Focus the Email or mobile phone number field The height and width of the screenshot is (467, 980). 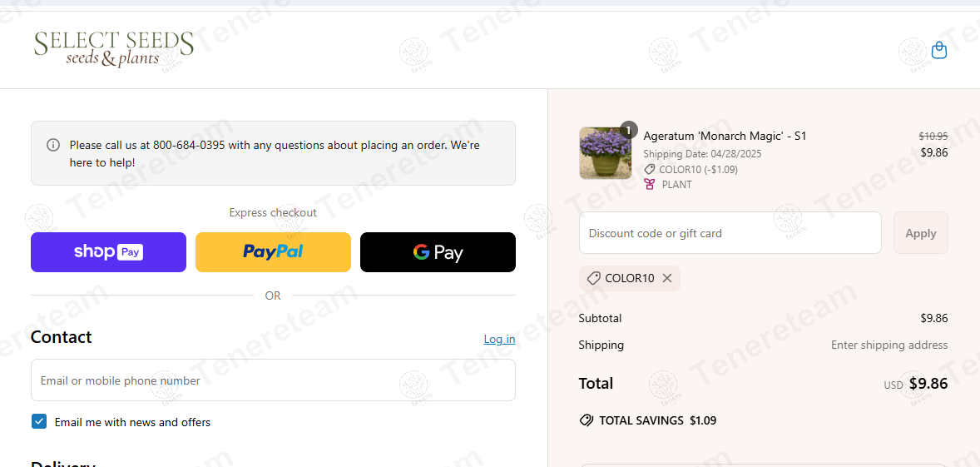pos(273,380)
